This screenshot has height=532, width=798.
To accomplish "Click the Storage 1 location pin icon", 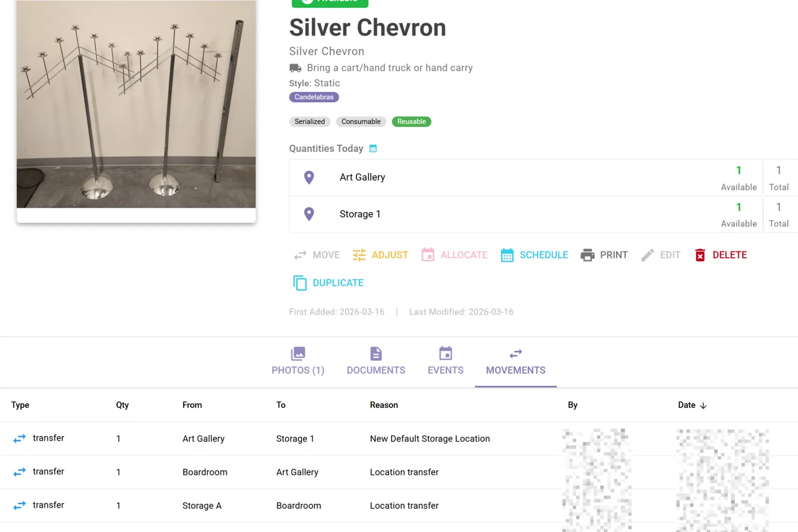I will pos(309,214).
